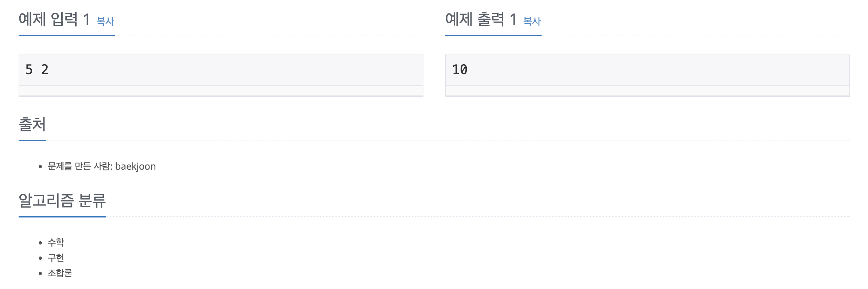The width and height of the screenshot is (868, 289).
Task: Open the 조합론 algorithm category
Action: point(60,273)
